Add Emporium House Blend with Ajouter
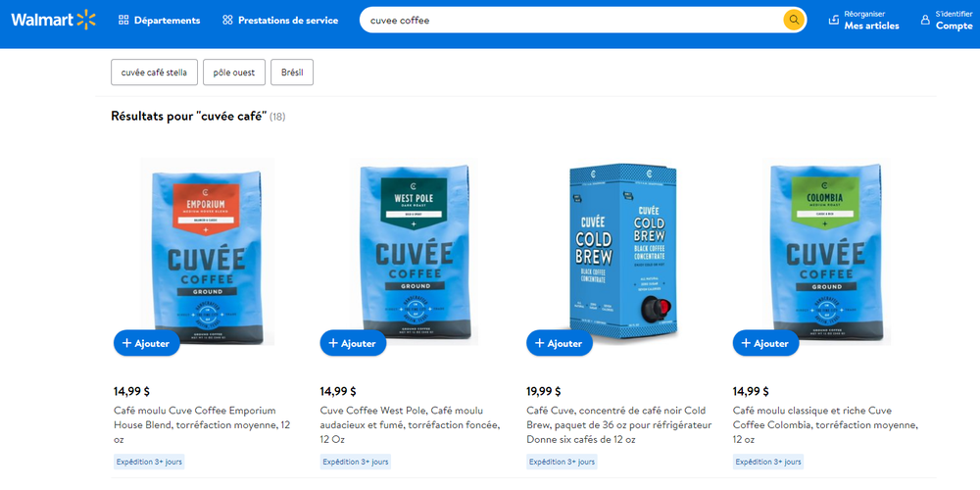 [x=146, y=343]
